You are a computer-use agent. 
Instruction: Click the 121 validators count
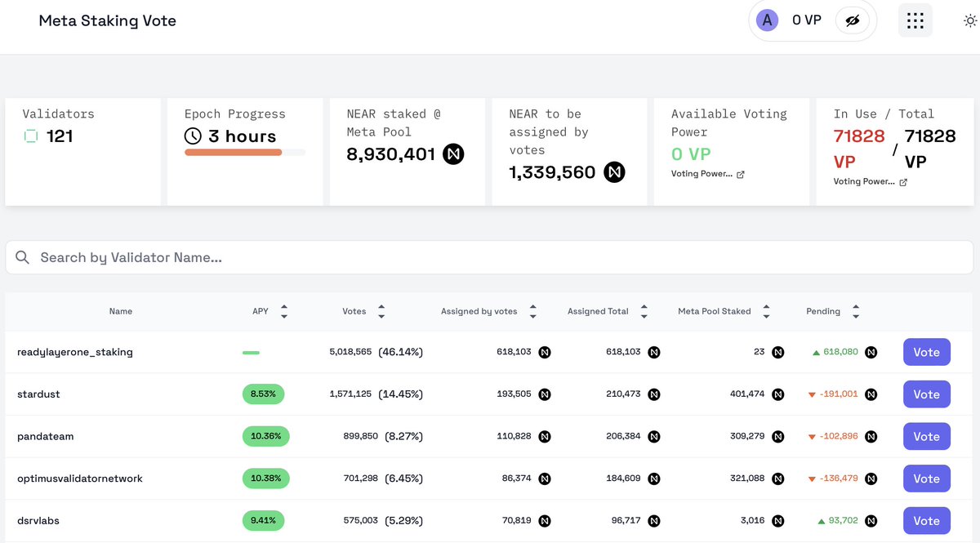coord(60,136)
